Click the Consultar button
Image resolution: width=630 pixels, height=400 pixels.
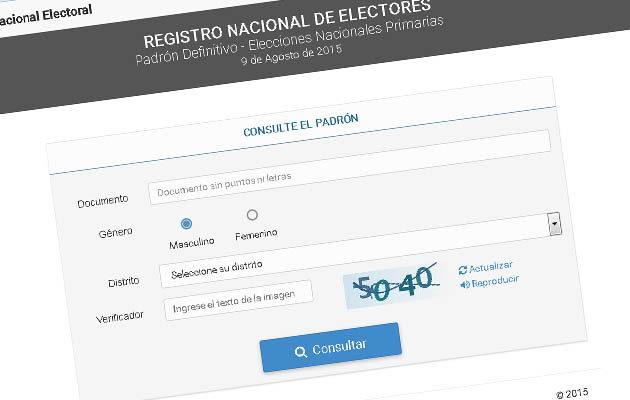[331, 347]
